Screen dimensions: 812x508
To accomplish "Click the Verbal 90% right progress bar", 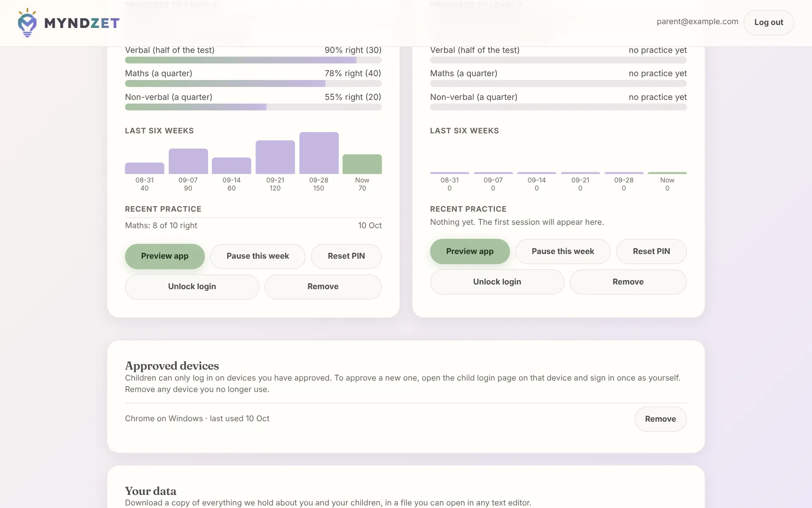I will [x=253, y=60].
